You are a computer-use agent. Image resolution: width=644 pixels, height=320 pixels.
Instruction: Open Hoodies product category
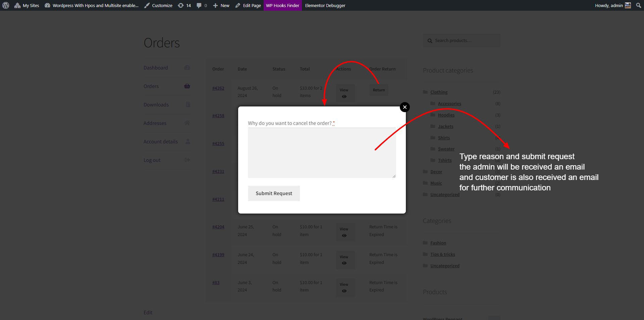446,115
